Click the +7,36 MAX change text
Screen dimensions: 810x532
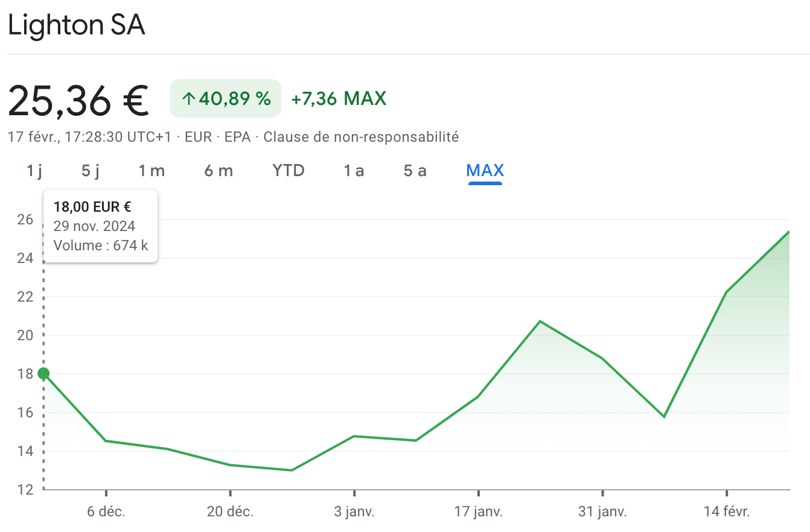pos(339,98)
